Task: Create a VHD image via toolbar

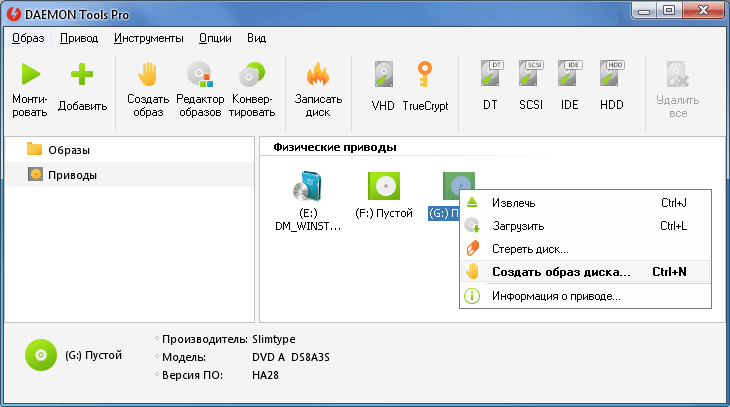Action: pyautogui.click(x=384, y=76)
